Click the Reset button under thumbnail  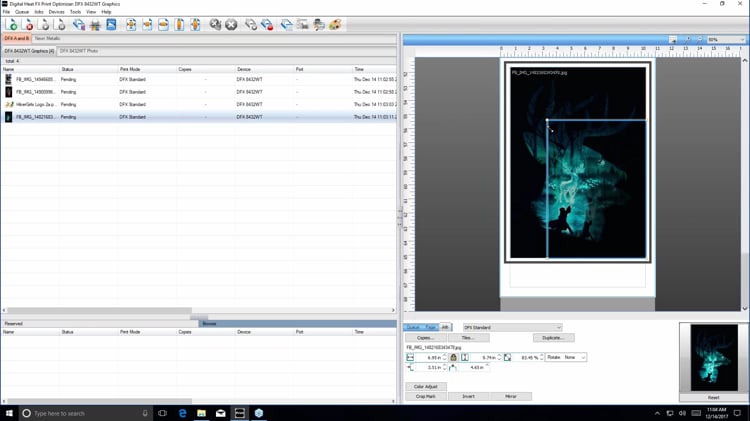pos(714,398)
